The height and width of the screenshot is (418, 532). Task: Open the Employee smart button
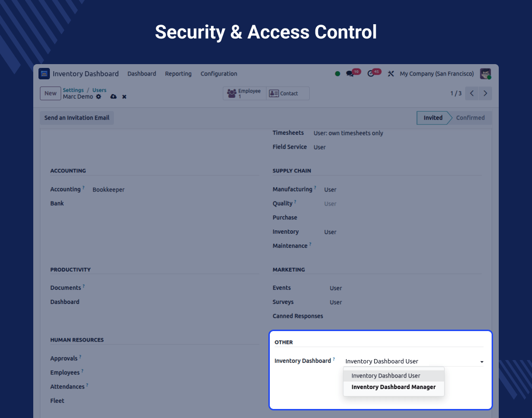pos(244,93)
